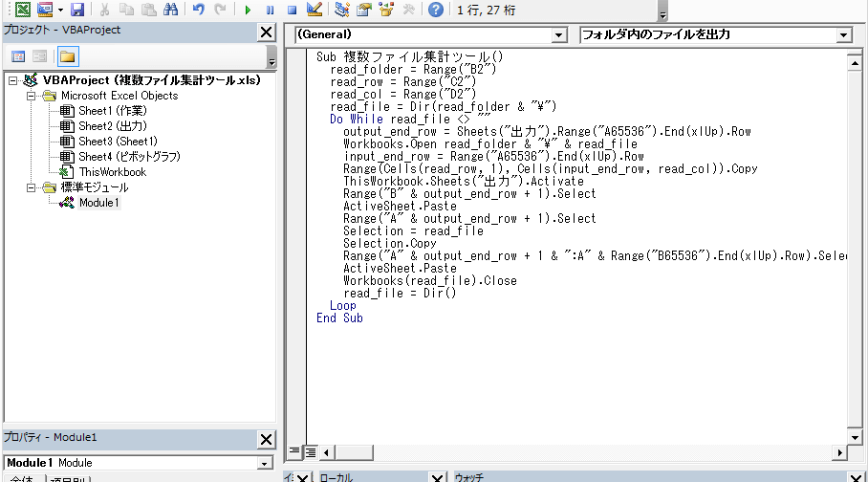Open the Module1 Module properties dropdown
Viewport: 868px width, 482px height.
point(265,463)
